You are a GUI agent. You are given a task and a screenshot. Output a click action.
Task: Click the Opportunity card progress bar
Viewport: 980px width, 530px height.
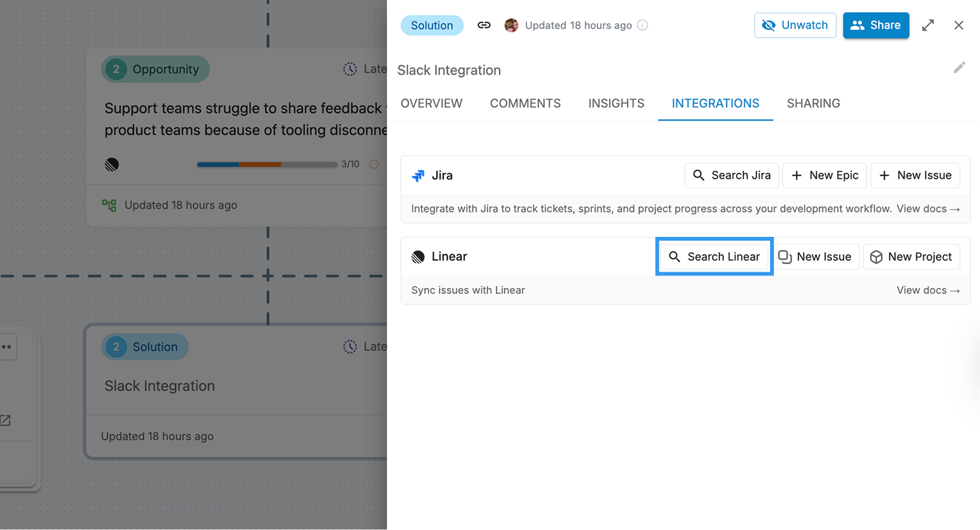point(267,164)
